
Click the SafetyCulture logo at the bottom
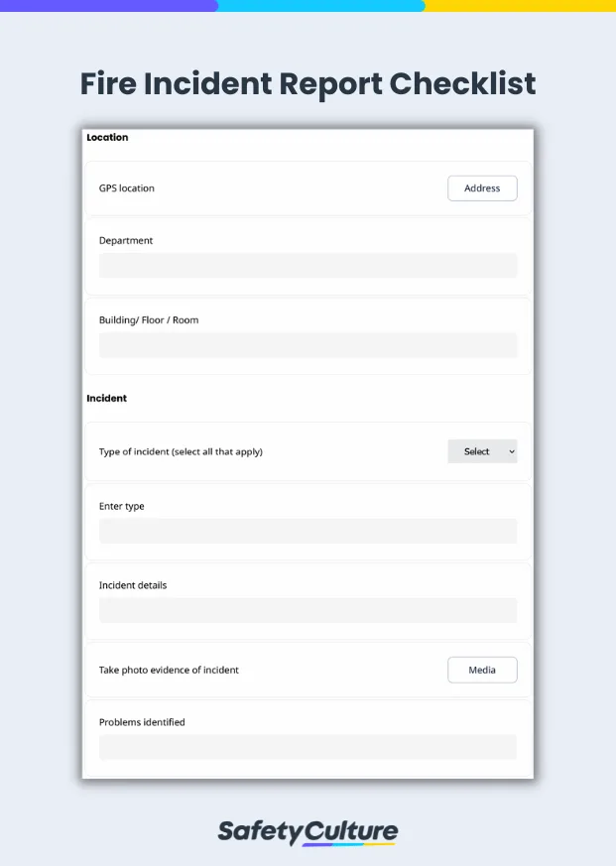[x=308, y=831]
